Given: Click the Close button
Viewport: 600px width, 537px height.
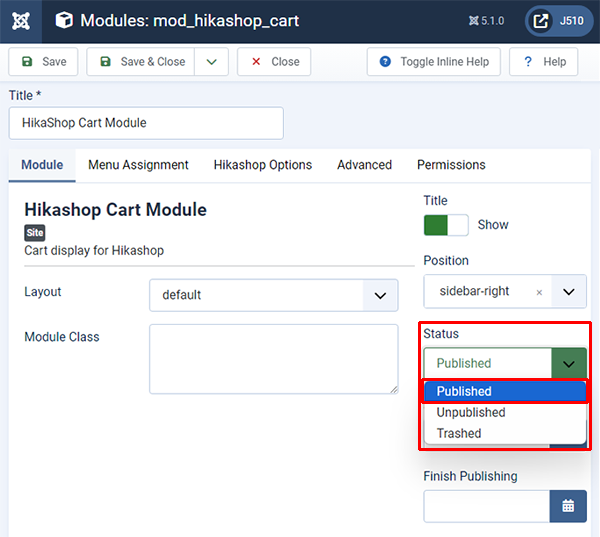Looking at the screenshot, I should pos(274,62).
